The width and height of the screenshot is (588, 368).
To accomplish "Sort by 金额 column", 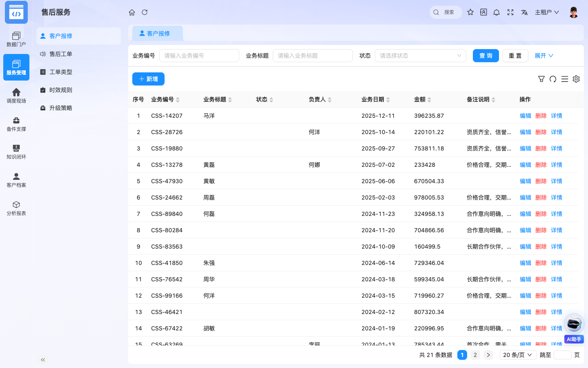I will click(423, 99).
